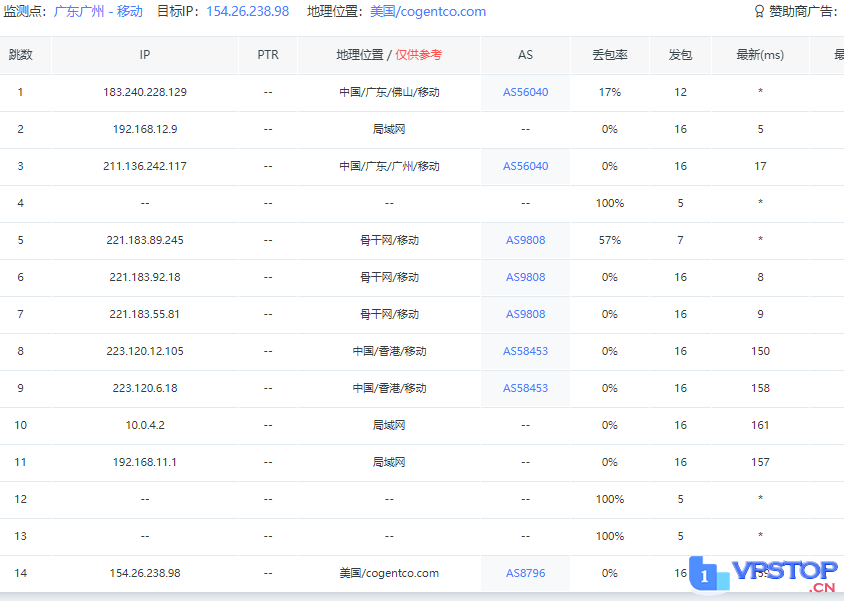Viewport: 844px width, 601px height.
Task: Open AS56040 link in hop 3 row
Action: (525, 166)
